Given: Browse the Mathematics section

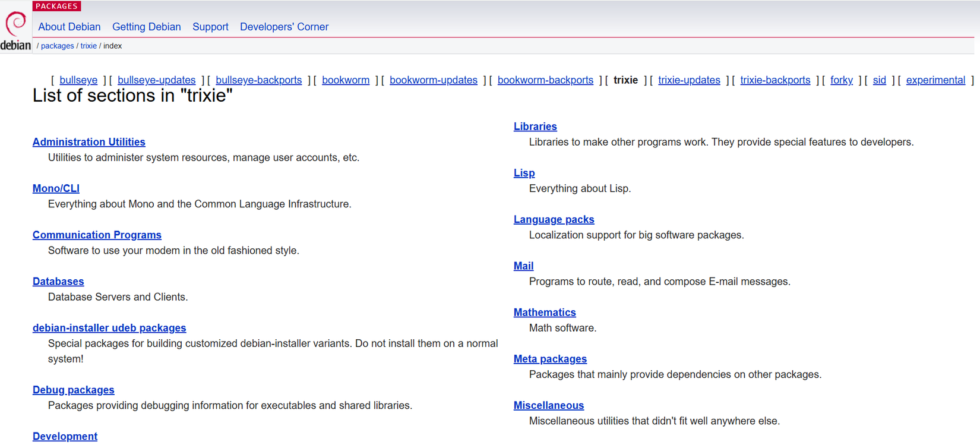Looking at the screenshot, I should click(545, 313).
